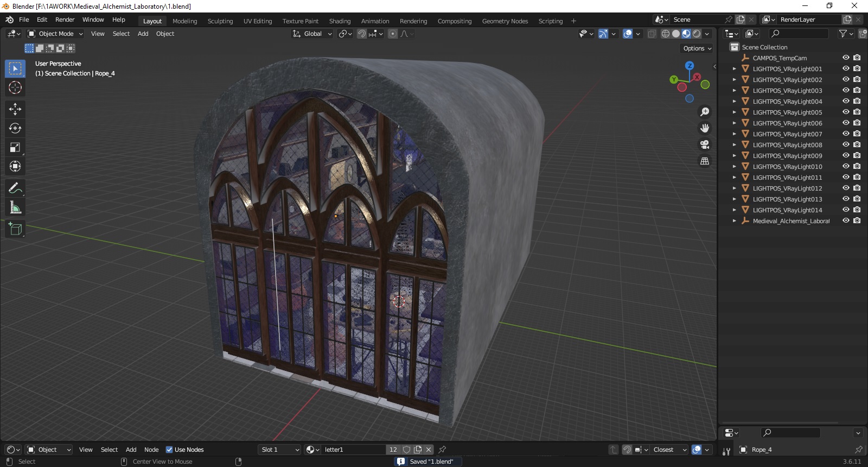This screenshot has width=868, height=467.
Task: Switch to the Shading workspace tab
Action: click(x=340, y=21)
